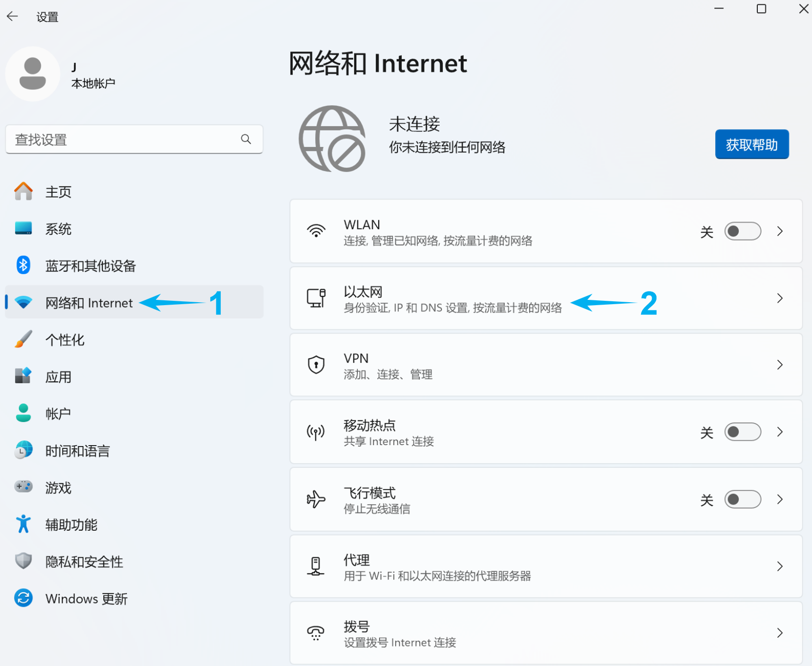Click the VPN shield icon
This screenshot has height=666, width=812.
[316, 365]
